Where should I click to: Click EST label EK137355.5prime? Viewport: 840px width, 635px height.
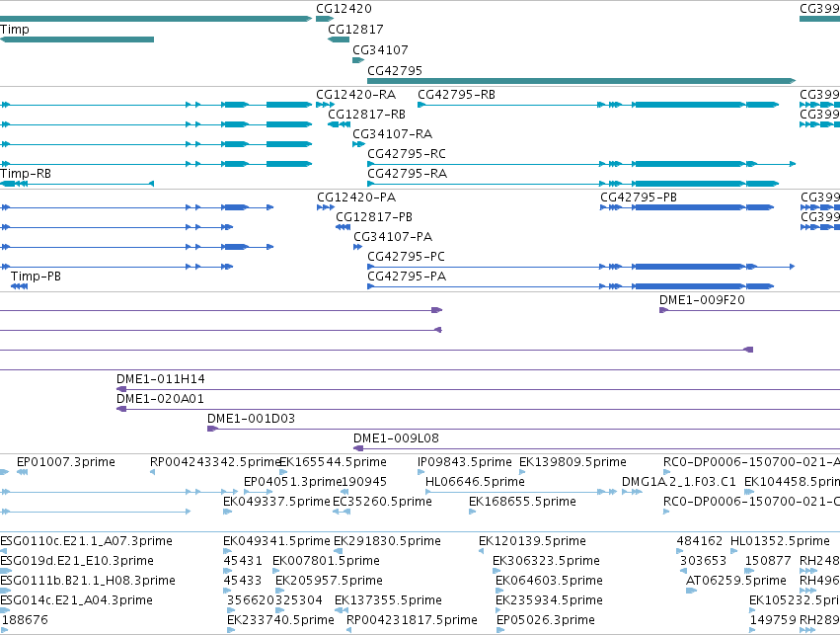tap(388, 601)
